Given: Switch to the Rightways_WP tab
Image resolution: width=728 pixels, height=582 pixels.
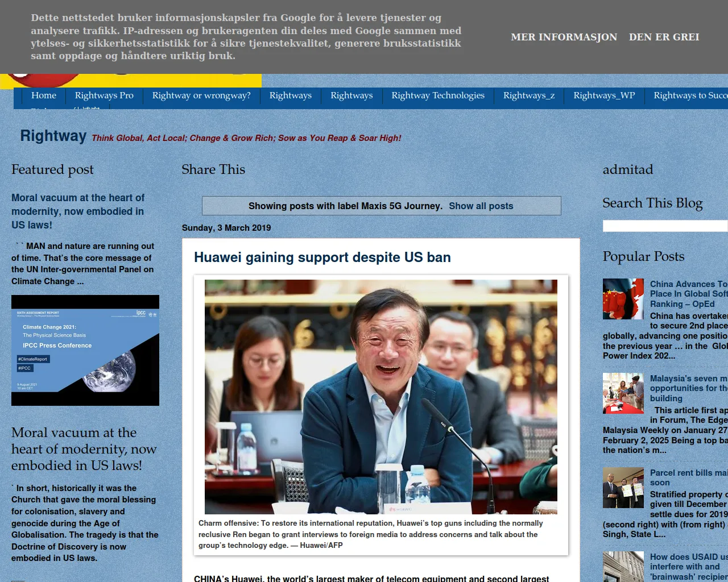Looking at the screenshot, I should [603, 95].
